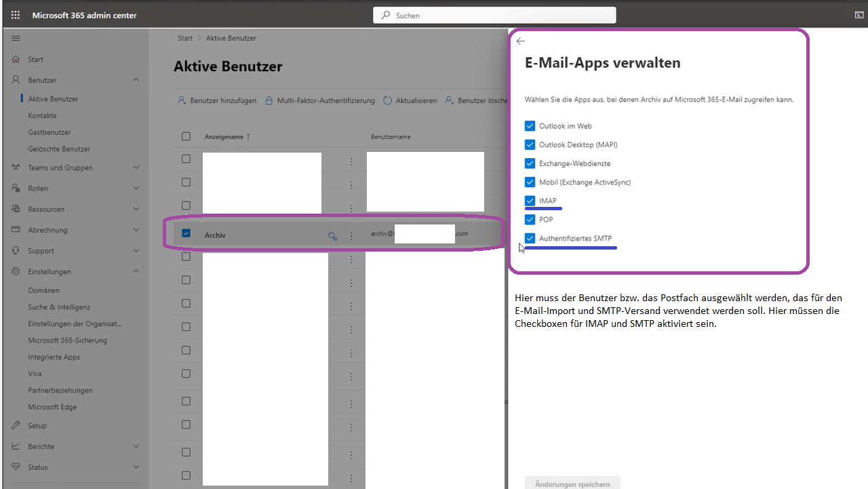868x489 pixels.
Task: Click the Setup wrench icon
Action: point(16,426)
